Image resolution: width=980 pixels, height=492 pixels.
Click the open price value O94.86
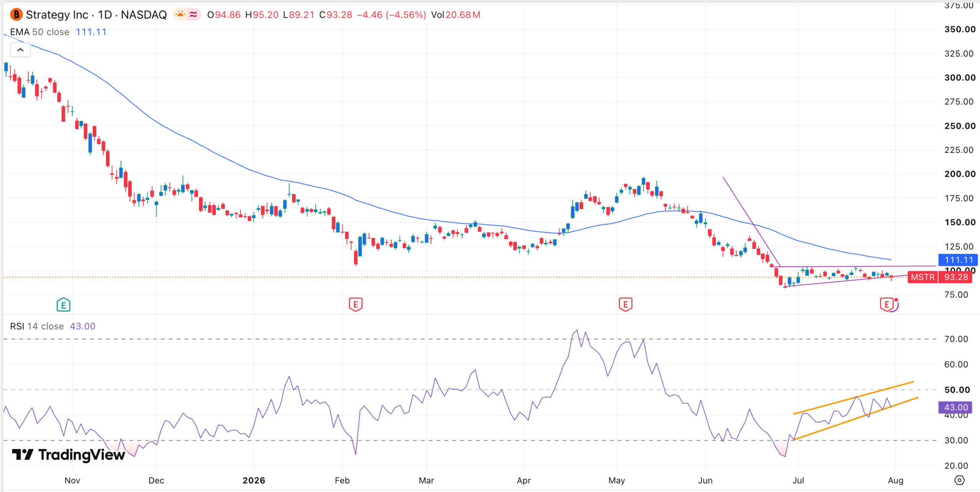point(224,15)
